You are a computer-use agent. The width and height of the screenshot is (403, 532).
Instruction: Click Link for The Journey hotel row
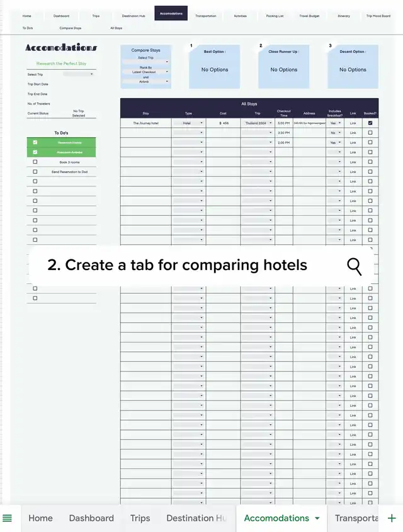353,123
